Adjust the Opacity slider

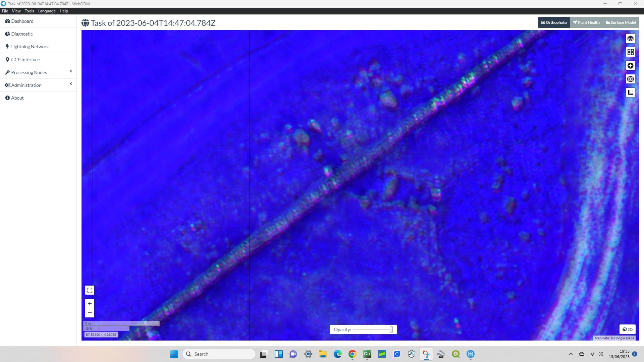tap(391, 329)
